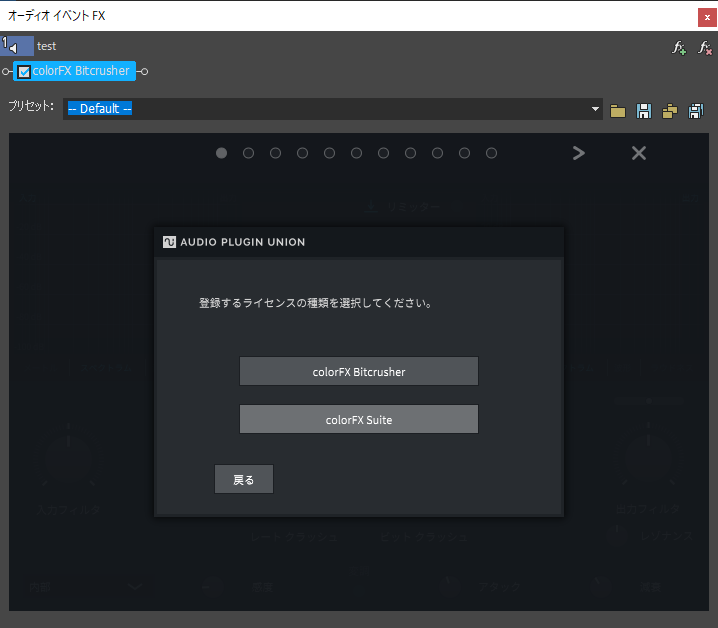Click the プリセット label
Image resolution: width=718 pixels, height=628 pixels.
pyautogui.click(x=31, y=107)
